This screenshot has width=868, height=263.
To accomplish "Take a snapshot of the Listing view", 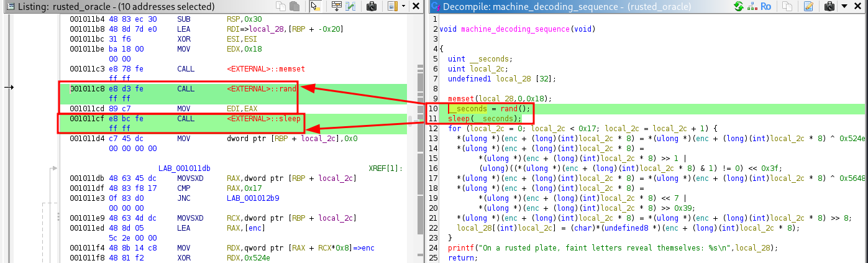I will [372, 7].
